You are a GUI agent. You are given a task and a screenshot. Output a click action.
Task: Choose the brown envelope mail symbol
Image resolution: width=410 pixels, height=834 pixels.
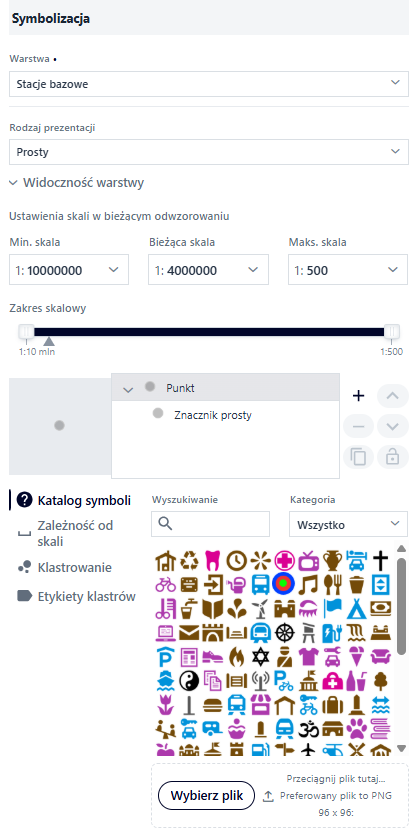pyautogui.click(x=188, y=632)
